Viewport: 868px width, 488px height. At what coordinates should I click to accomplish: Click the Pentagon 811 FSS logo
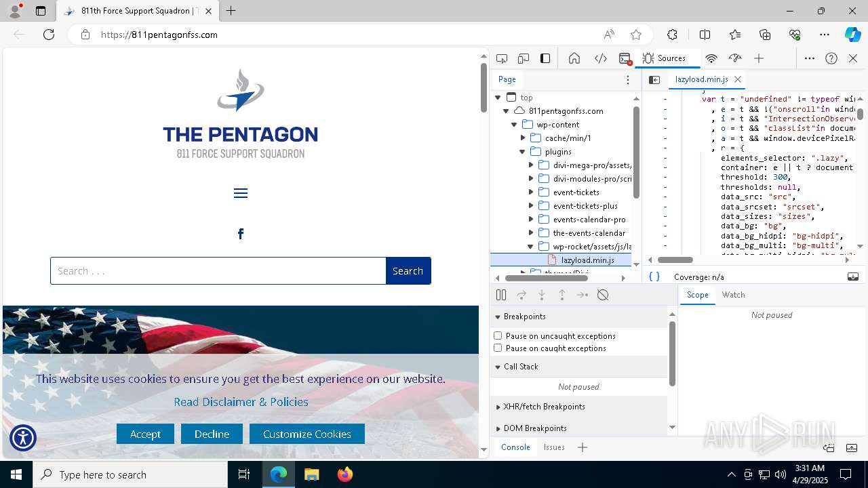(x=240, y=114)
